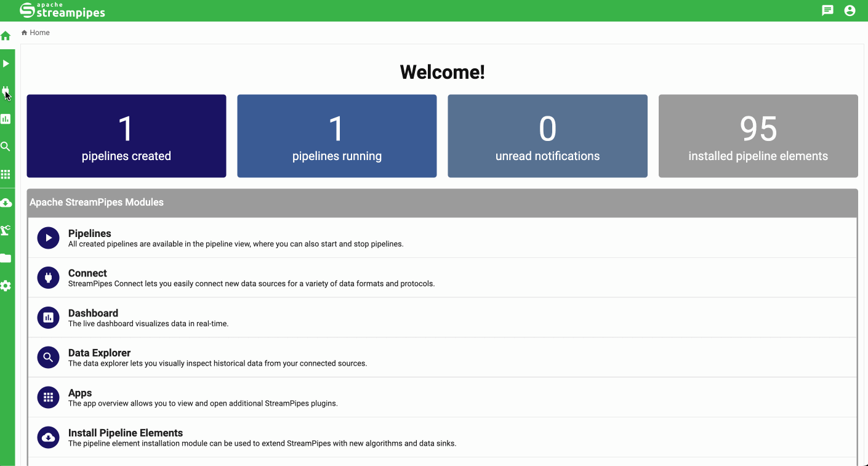Open notifications message icon in header
The image size is (868, 466).
click(x=827, y=10)
